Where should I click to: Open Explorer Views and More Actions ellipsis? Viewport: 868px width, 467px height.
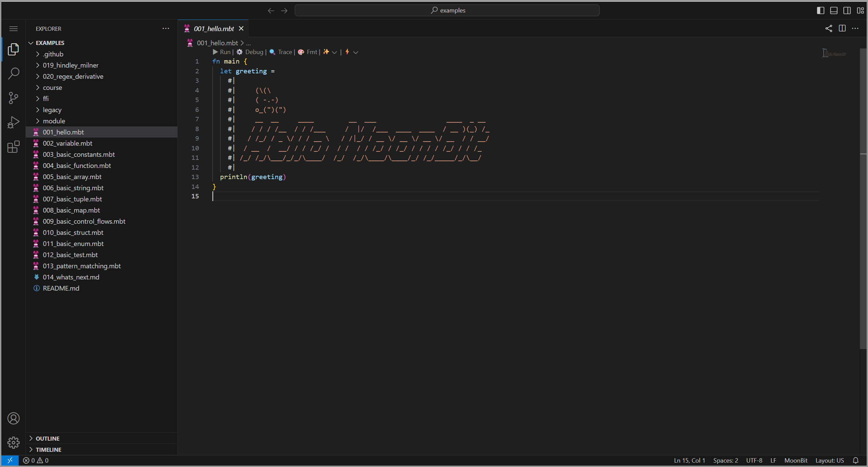pyautogui.click(x=166, y=29)
